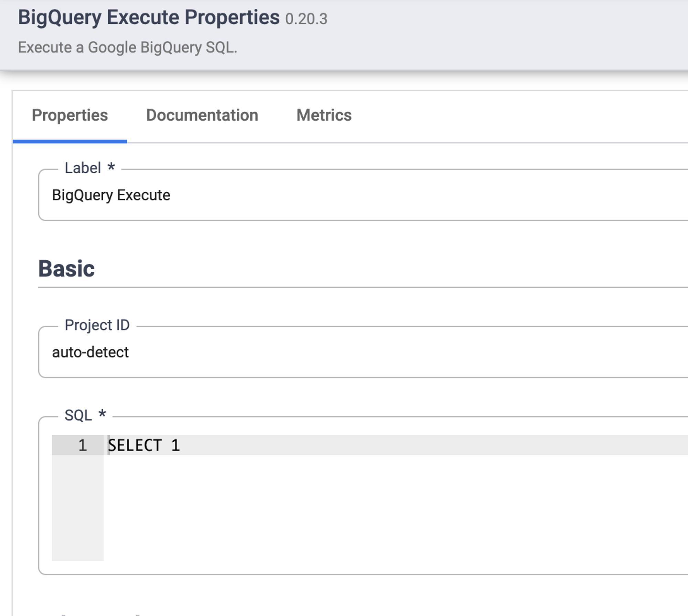Click the SQL field caption
688x616 pixels.
(78, 415)
